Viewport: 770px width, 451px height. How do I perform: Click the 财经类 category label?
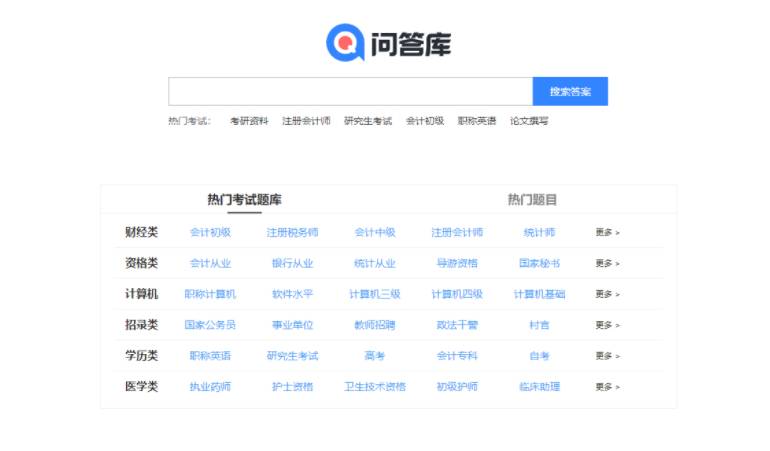[x=141, y=232]
